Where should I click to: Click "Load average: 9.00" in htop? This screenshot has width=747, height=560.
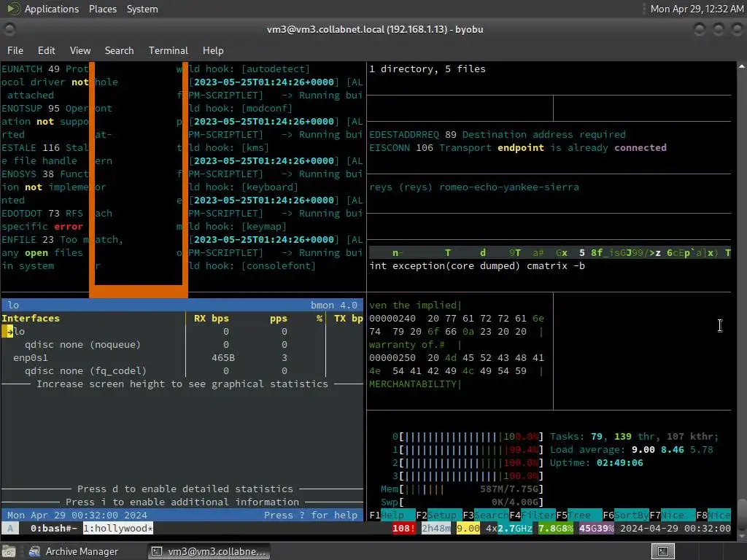pos(602,449)
